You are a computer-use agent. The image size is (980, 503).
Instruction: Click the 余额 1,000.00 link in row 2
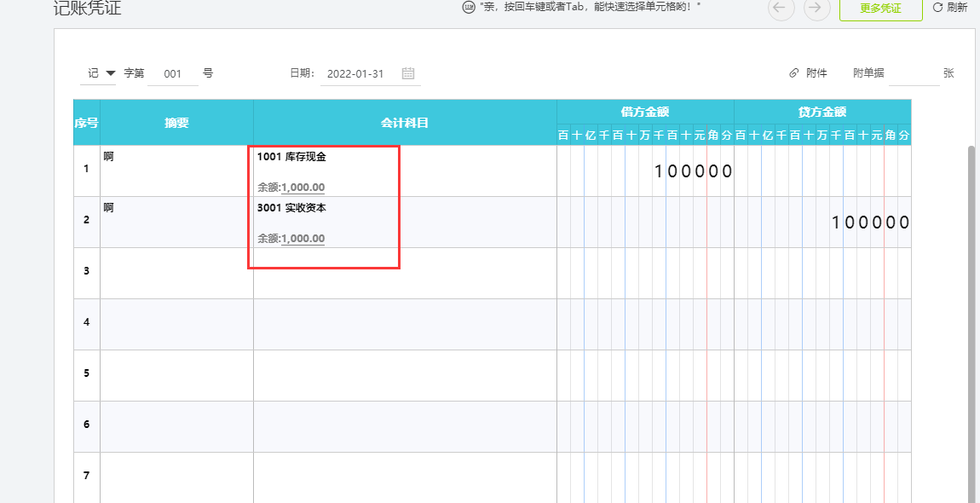pyautogui.click(x=303, y=239)
